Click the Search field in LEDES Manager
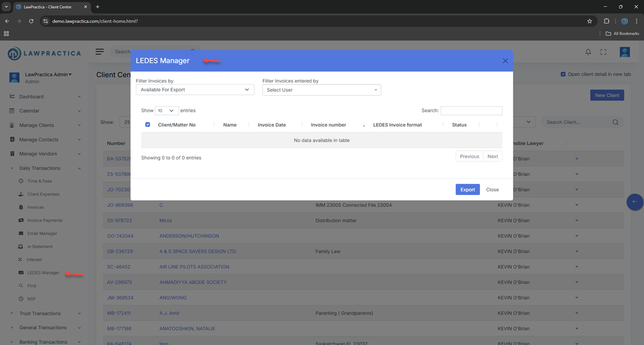644x345 pixels. pos(471,111)
